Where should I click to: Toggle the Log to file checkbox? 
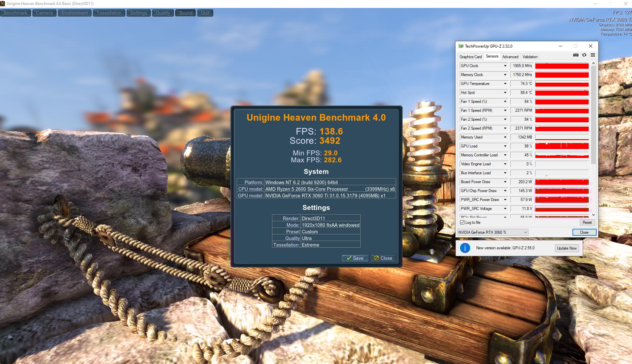pos(462,222)
